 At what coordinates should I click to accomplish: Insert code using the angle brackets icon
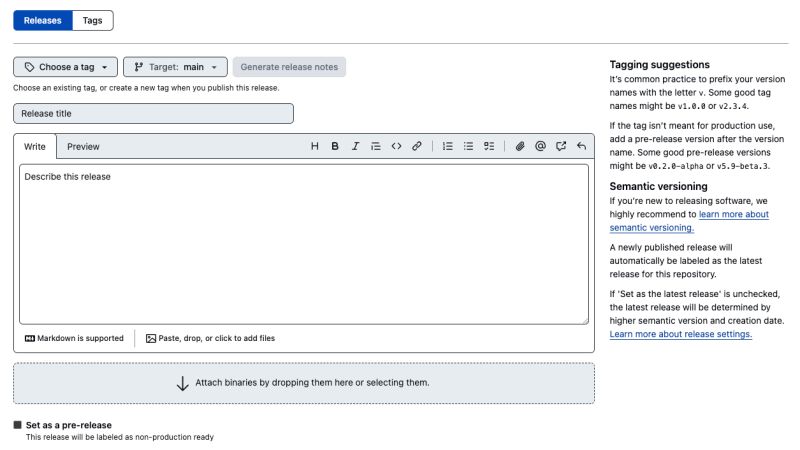pyautogui.click(x=396, y=146)
